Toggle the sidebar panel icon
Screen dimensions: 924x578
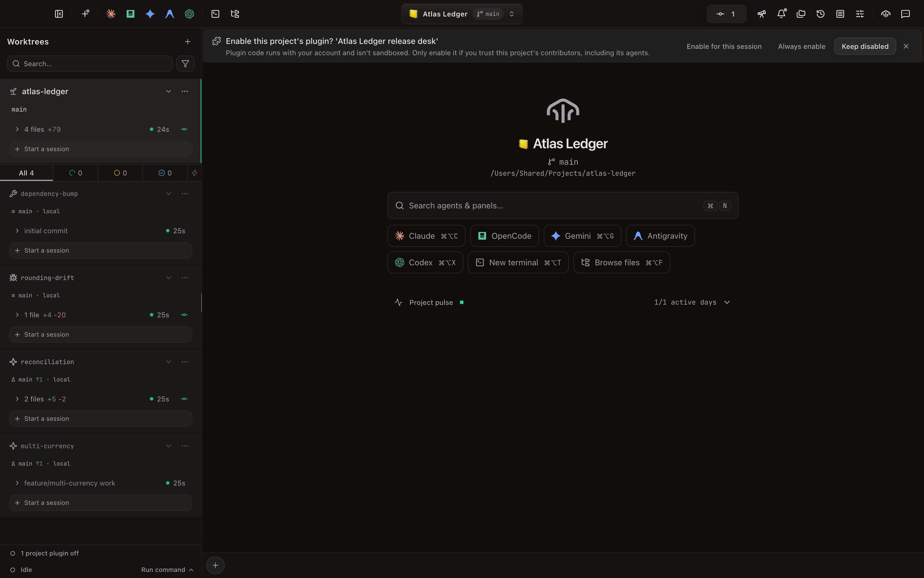pyautogui.click(x=59, y=14)
